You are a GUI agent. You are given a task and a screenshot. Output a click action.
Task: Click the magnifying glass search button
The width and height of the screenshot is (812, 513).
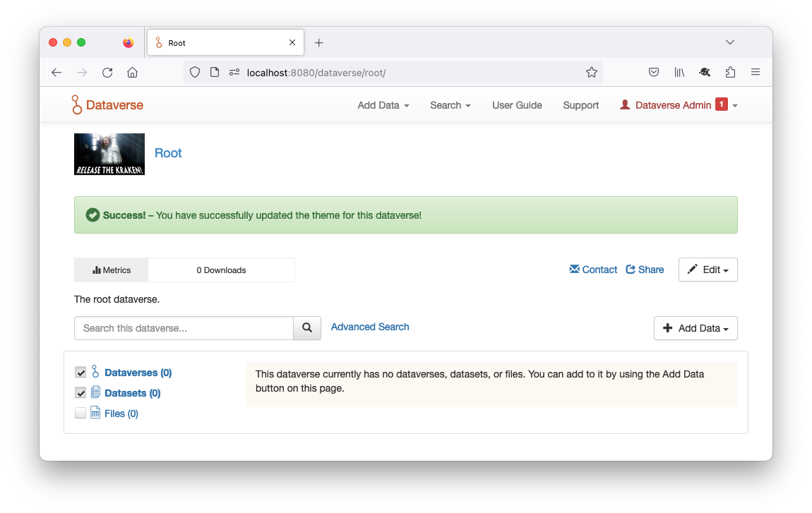[307, 328]
